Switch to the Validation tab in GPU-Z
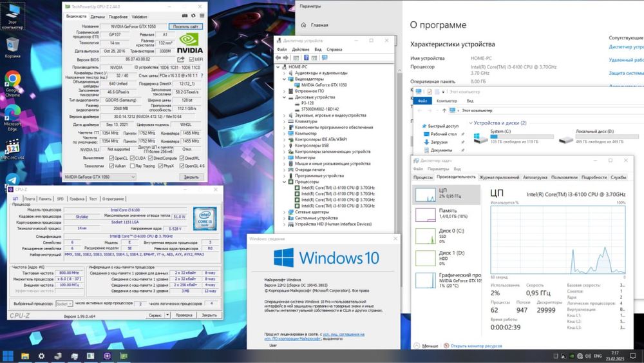The image size is (644, 363). (x=139, y=17)
